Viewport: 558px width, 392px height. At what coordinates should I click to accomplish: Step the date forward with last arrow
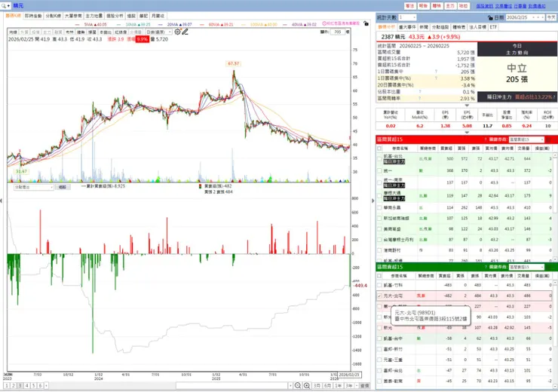543,17
